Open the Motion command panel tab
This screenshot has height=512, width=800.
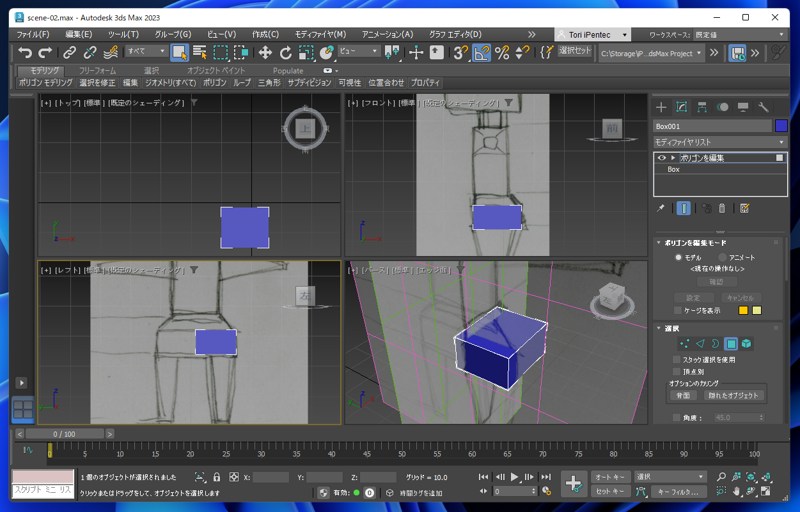pyautogui.click(x=722, y=107)
